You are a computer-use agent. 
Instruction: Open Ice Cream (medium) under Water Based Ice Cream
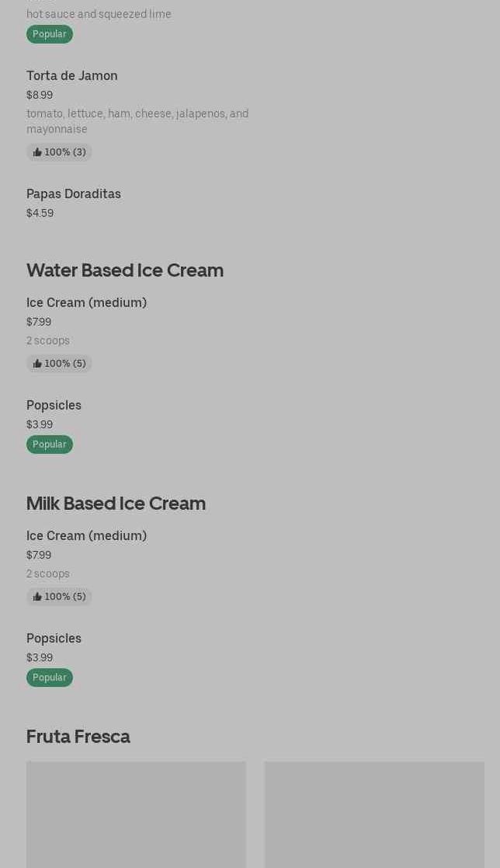point(86,302)
